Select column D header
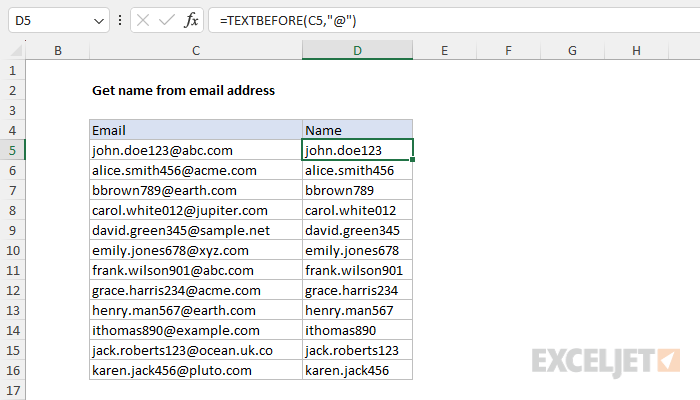Image resolution: width=700 pixels, height=400 pixels. [357, 50]
